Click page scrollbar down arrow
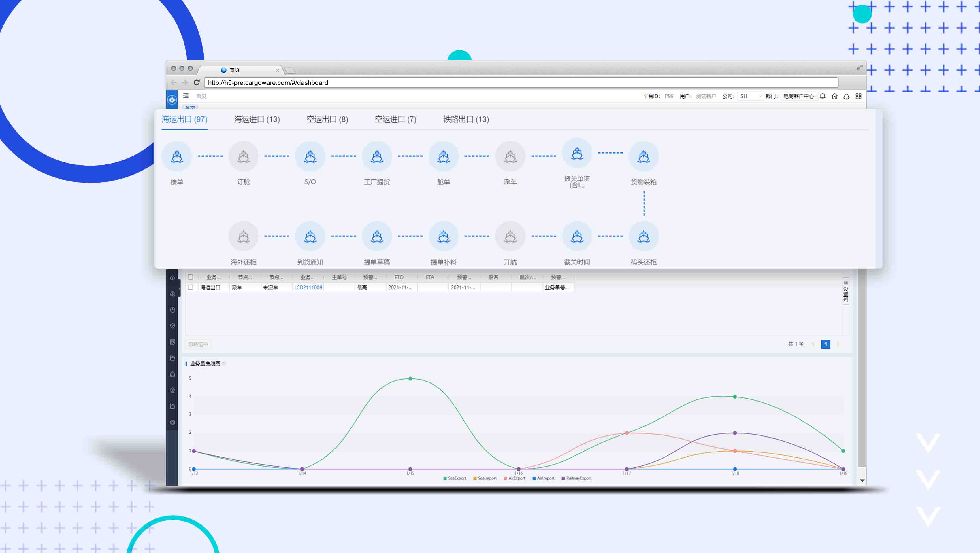980x553 pixels. coord(862,481)
